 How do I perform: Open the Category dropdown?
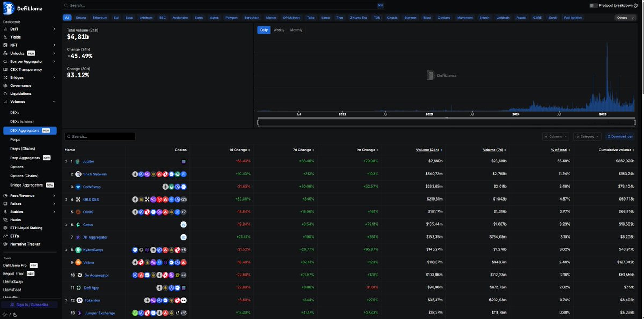click(587, 137)
